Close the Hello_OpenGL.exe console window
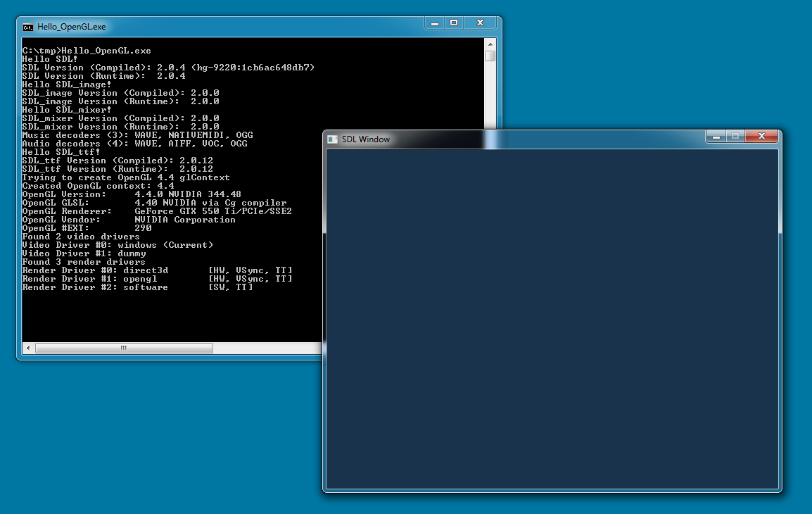812x514 pixels. [480, 23]
